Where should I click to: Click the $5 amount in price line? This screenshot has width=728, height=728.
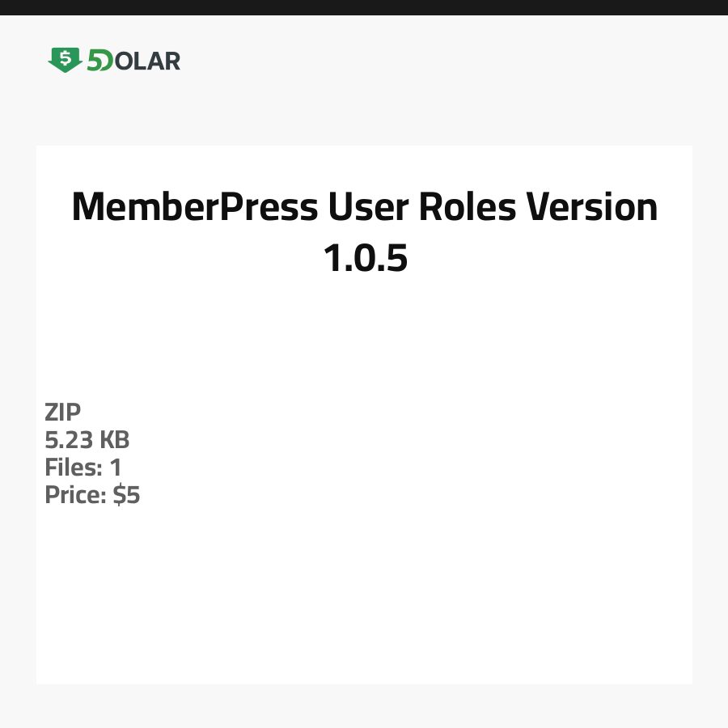point(127,495)
